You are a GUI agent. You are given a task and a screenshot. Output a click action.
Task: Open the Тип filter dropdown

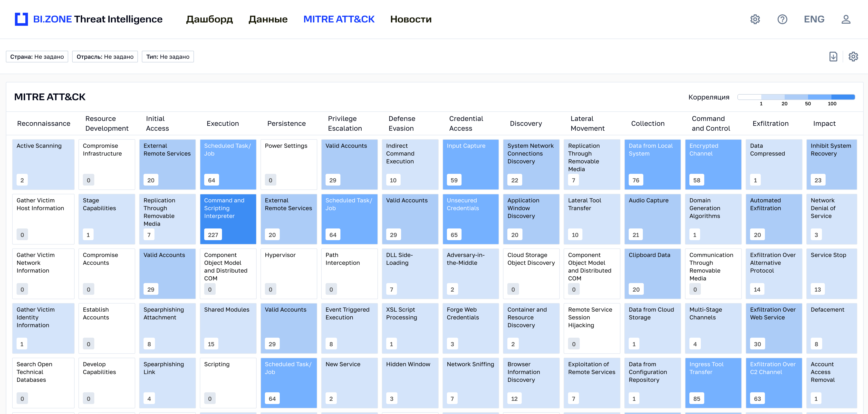pos(167,57)
